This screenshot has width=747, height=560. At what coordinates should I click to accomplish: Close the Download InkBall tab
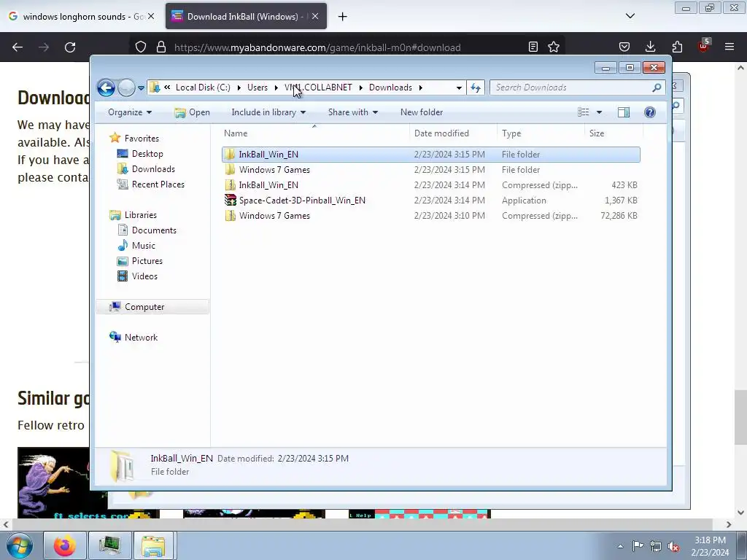pyautogui.click(x=315, y=16)
